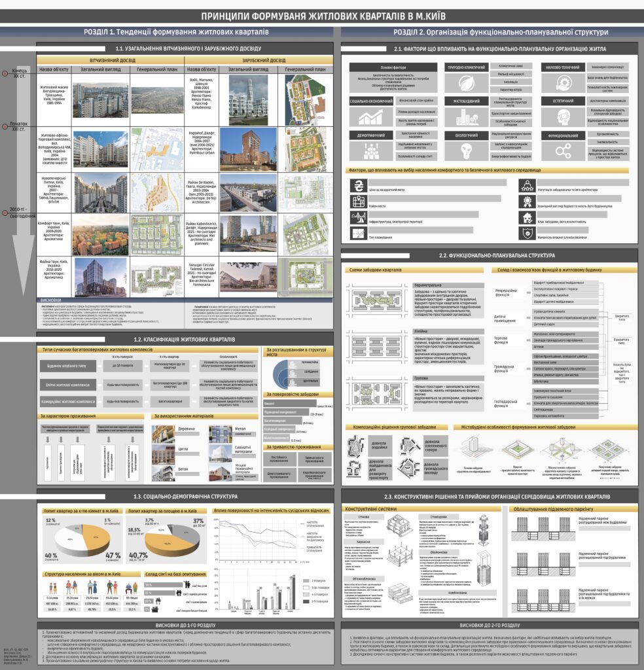Click the 'довкола озелененого сквера' layout diagram icon

pos(410,446)
